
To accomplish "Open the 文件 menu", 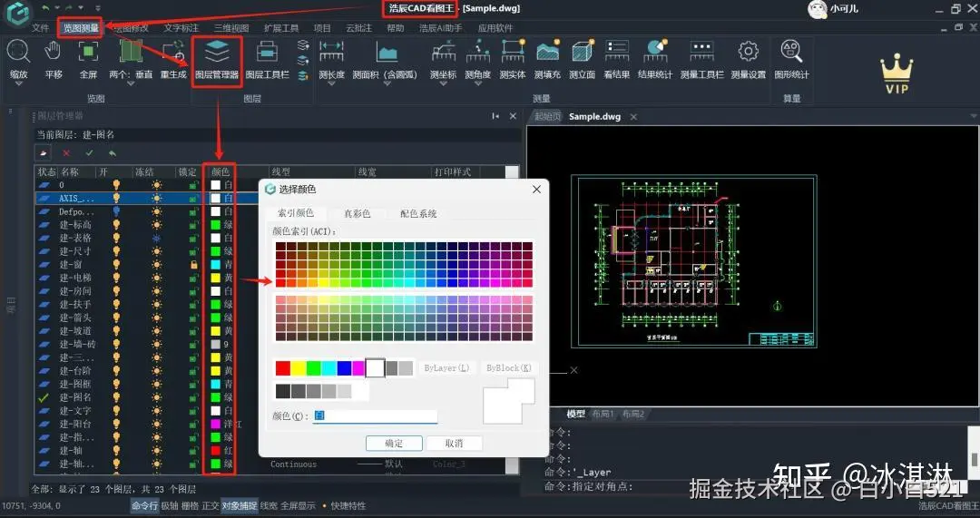I will click(40, 28).
